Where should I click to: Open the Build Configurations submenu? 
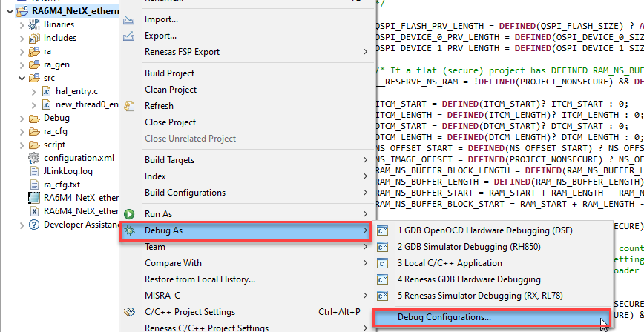click(x=185, y=193)
